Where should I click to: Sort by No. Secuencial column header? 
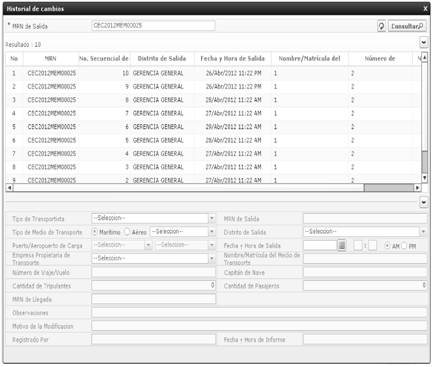[x=104, y=59]
